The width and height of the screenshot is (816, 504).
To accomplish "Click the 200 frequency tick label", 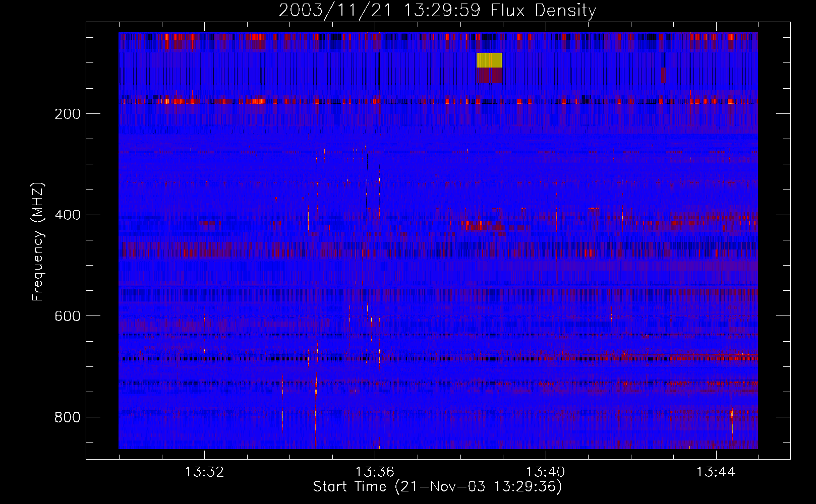I will tap(68, 114).
